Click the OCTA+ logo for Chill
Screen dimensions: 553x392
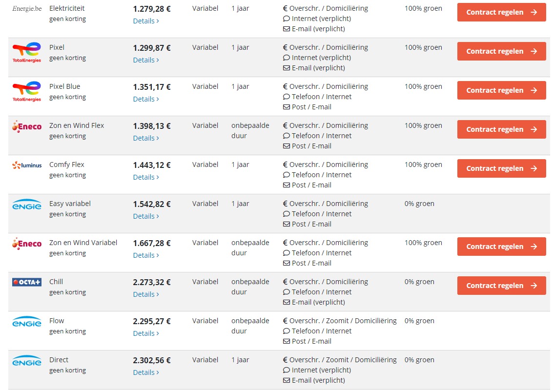click(x=27, y=282)
